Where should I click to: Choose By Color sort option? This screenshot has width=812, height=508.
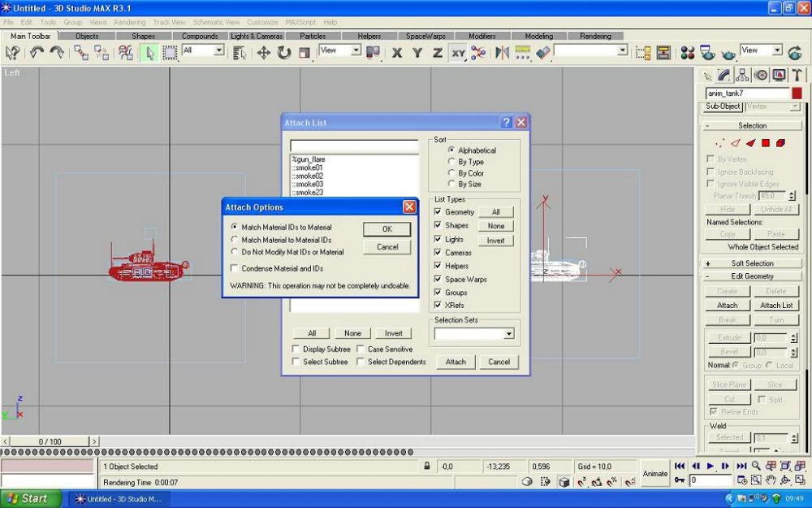451,173
